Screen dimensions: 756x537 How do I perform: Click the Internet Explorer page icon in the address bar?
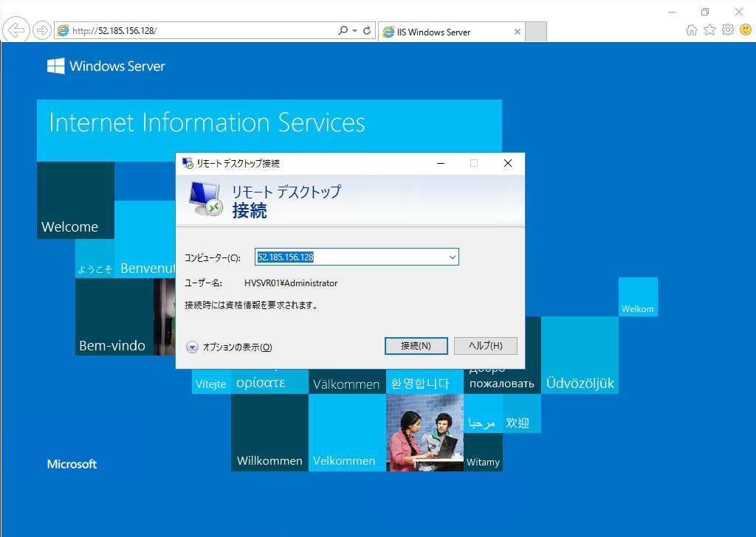point(63,31)
